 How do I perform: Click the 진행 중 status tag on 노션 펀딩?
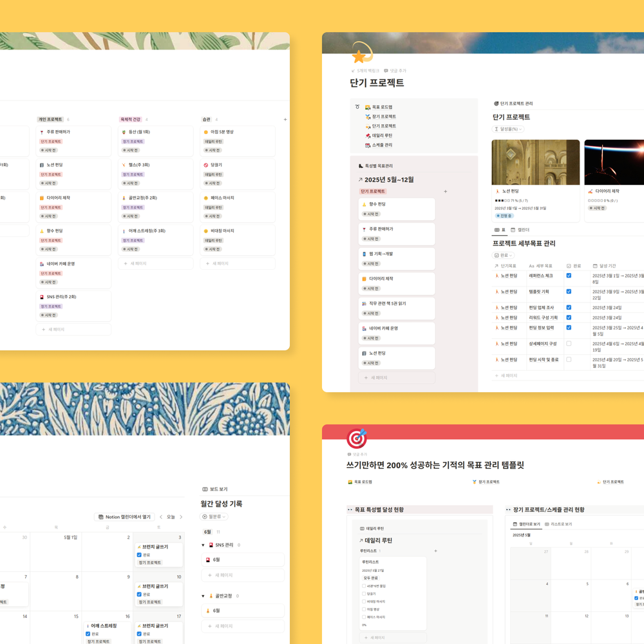[504, 216]
